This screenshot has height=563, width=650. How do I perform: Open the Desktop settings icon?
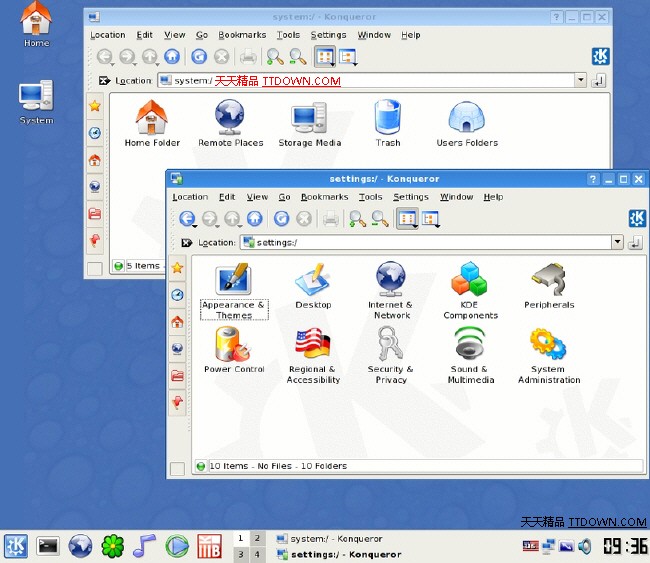[x=313, y=286]
